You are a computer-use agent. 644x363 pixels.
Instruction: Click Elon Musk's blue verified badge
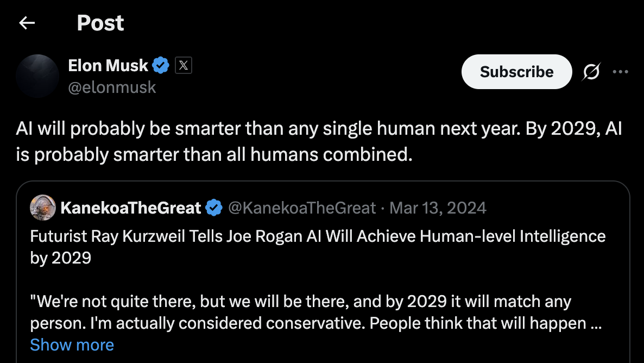tap(161, 65)
